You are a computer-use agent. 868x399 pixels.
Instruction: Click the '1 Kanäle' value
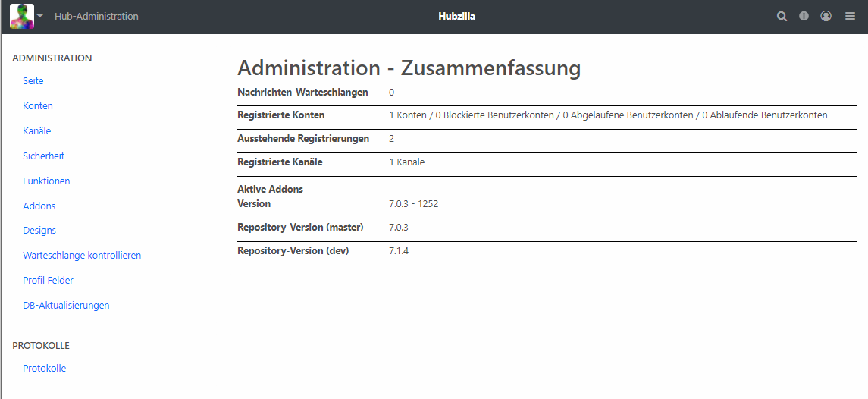(407, 162)
